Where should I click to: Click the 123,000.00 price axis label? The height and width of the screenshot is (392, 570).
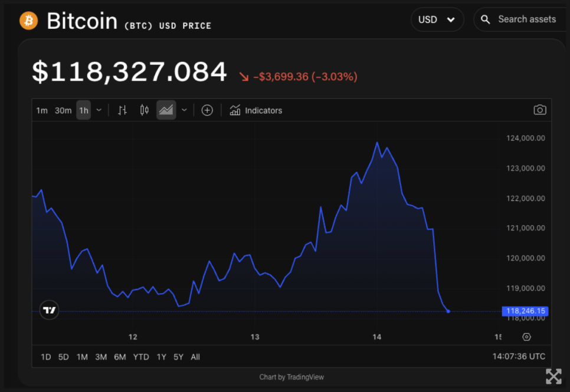click(x=526, y=168)
